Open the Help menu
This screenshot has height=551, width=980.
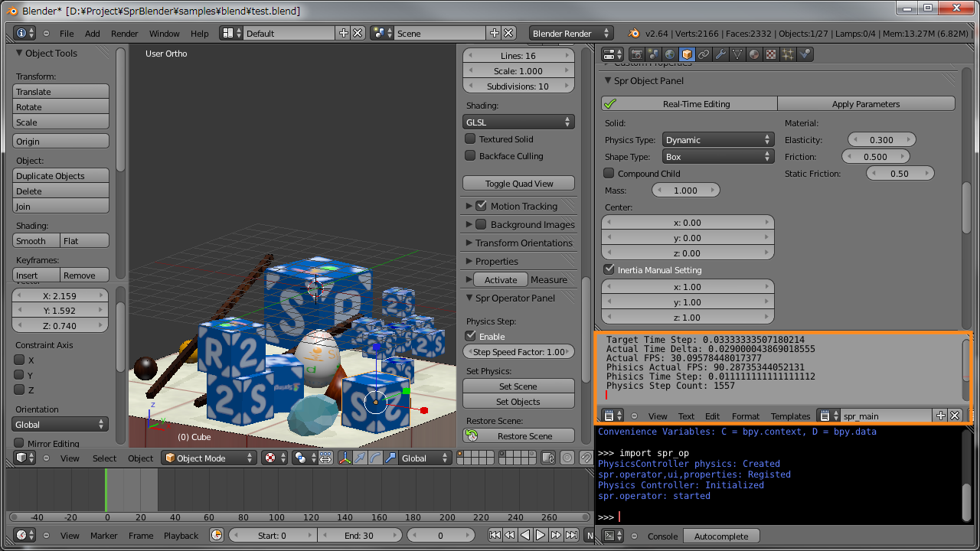pos(200,34)
